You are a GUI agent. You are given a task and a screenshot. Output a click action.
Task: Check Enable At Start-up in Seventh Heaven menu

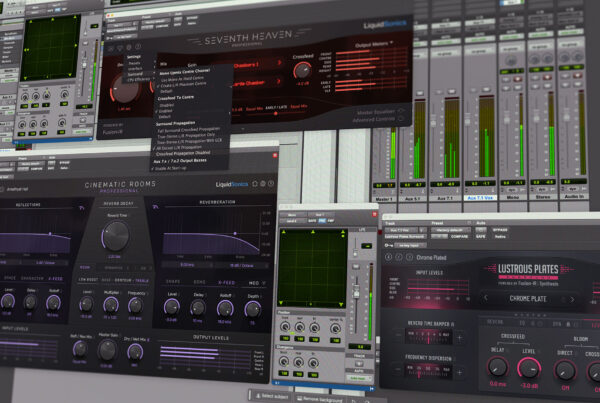pyautogui.click(x=170, y=168)
